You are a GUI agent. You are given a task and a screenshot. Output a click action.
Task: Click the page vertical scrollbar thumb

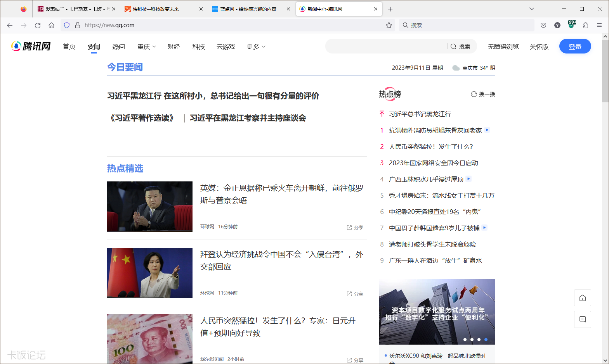click(x=605, y=71)
